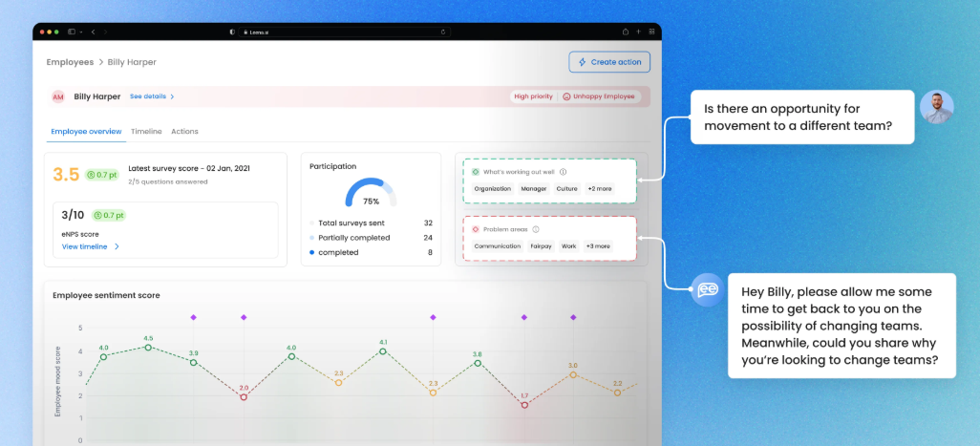
Task: Switch to the Timeline tab
Action: 146,132
